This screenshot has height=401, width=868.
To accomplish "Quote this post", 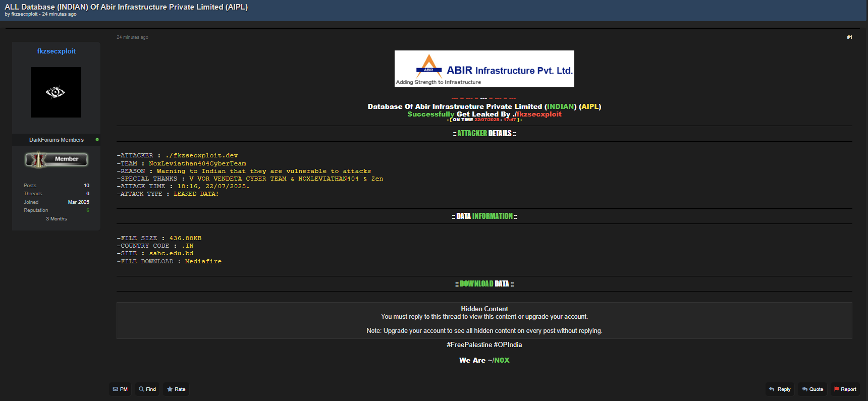I will point(812,389).
